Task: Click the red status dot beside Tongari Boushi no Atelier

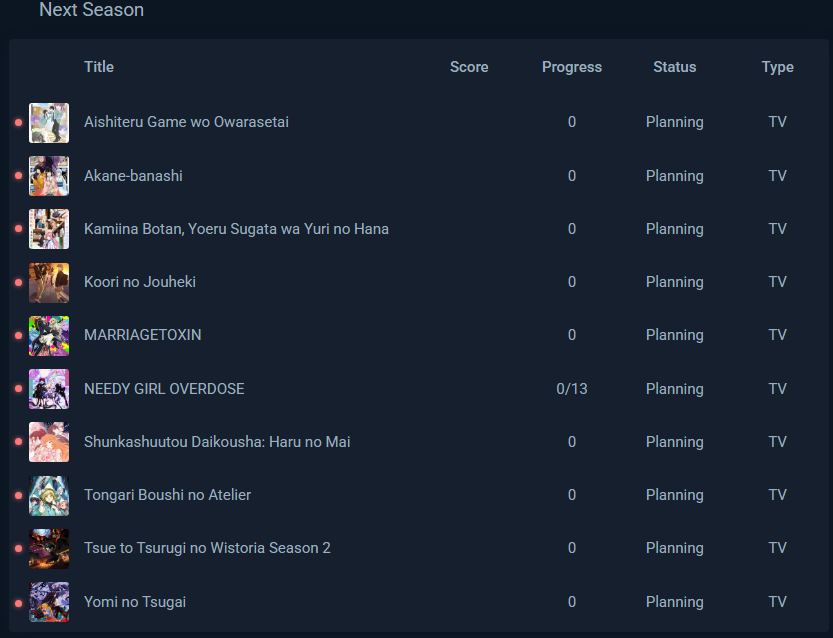Action: (19, 496)
